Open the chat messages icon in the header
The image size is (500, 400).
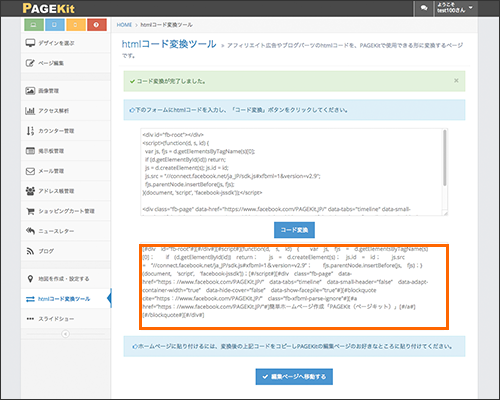point(424,8)
